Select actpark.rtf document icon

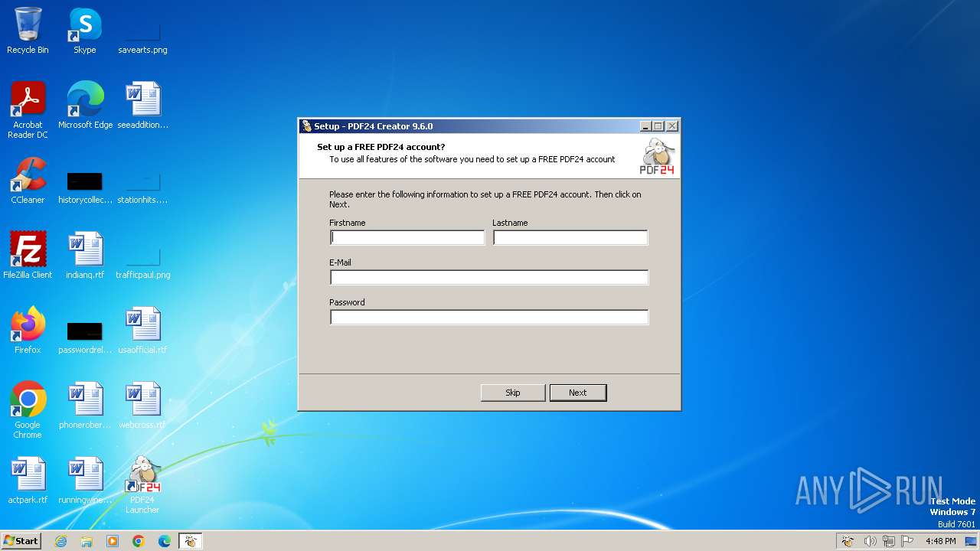28,480
